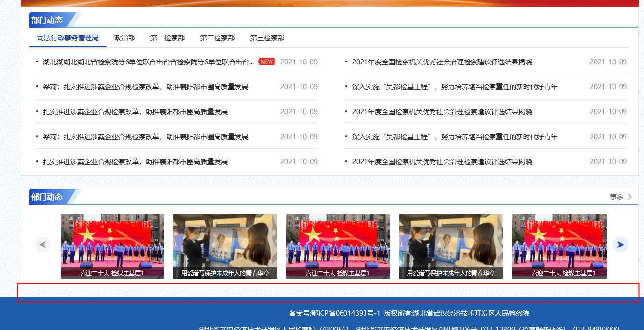Open the 更多 link in 部门动态
644x330 pixels.
coord(617,197)
